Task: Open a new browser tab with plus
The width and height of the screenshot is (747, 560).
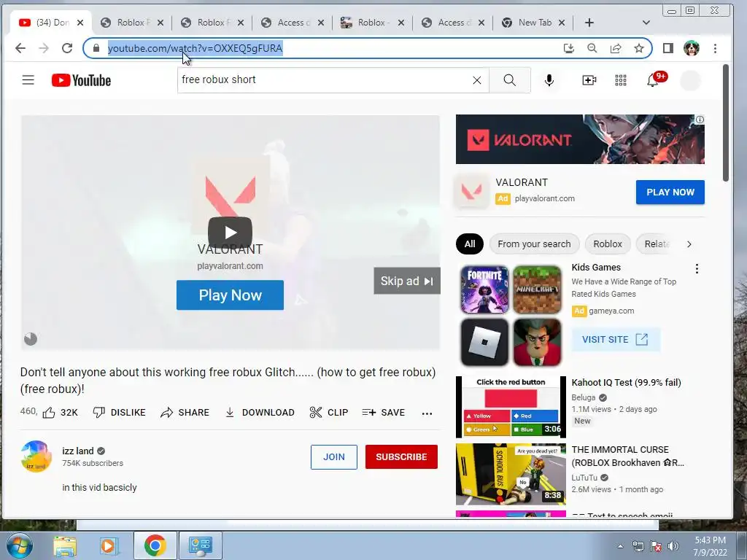Action: point(589,23)
